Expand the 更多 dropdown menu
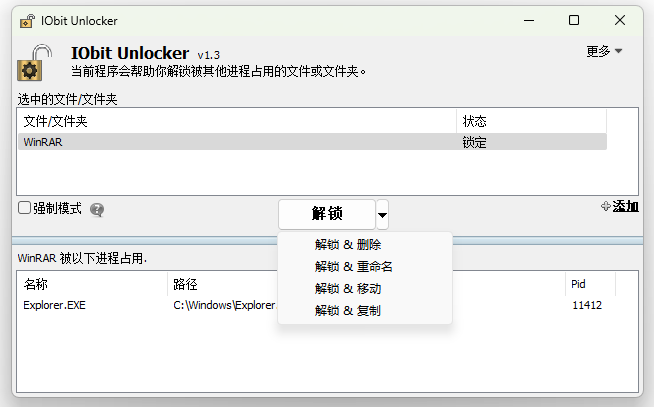Screen dimensions: 654x407 pyautogui.click(x=604, y=51)
